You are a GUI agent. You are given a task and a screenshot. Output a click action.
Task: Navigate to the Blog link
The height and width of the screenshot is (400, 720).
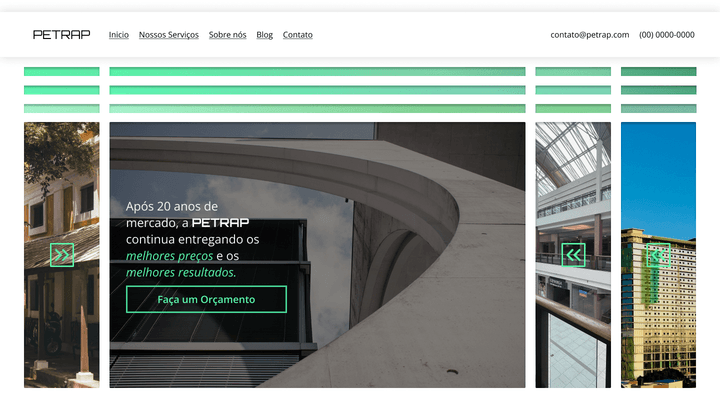tap(264, 35)
